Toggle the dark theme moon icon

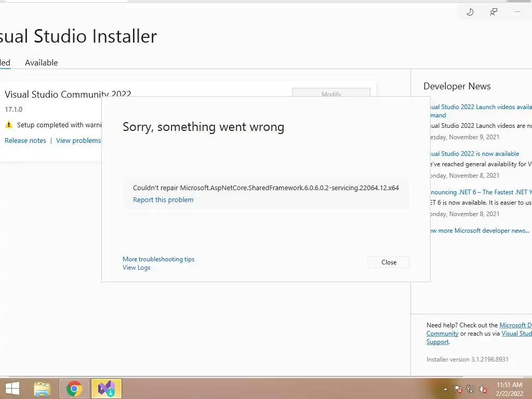[470, 12]
